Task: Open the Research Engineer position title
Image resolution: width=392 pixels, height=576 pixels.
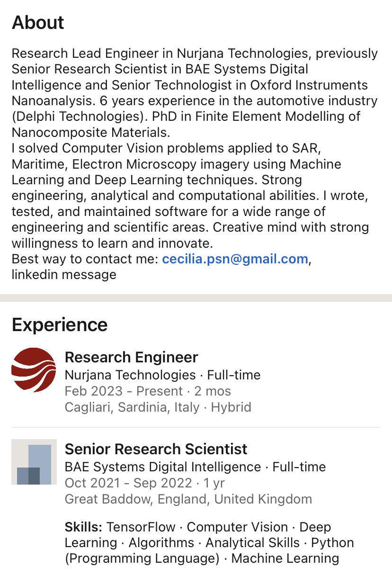Action: (x=131, y=357)
